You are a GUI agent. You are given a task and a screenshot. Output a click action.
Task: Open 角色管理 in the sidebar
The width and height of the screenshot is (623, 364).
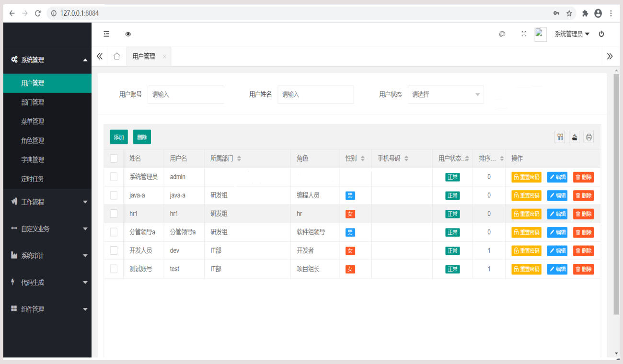[47, 140]
